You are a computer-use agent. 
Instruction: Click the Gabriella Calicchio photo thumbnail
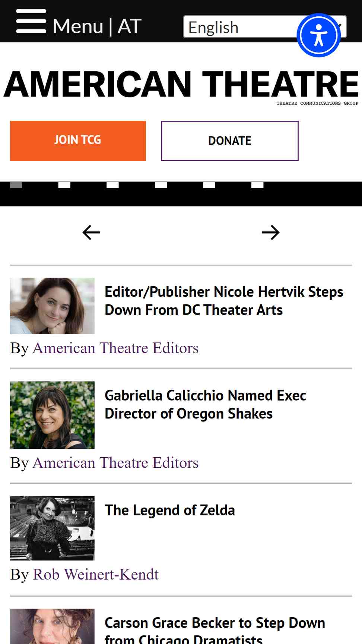(52, 415)
